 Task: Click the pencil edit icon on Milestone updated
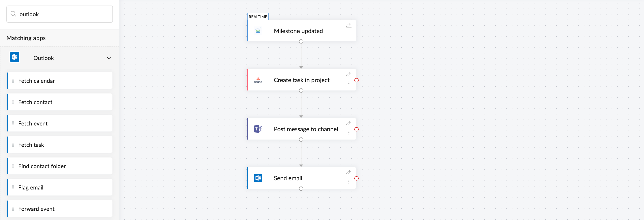pos(348,25)
